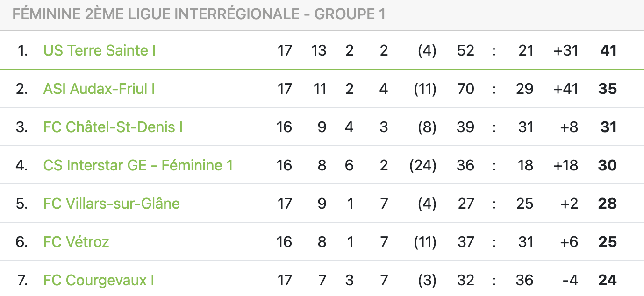Viewport: 644px width, 296px height.
Task: Open US Terre Sainte I team link
Action: pyautogui.click(x=100, y=50)
